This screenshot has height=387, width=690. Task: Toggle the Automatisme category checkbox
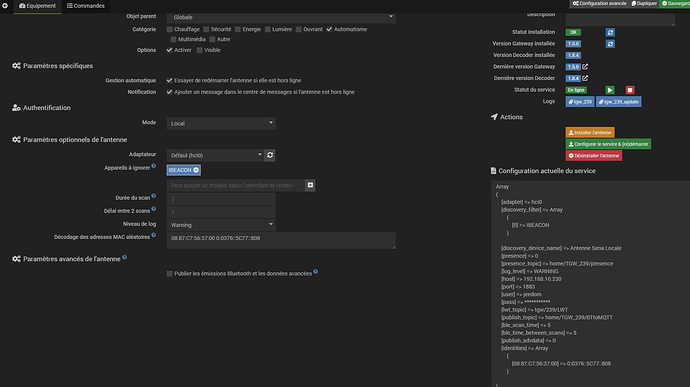pos(330,29)
